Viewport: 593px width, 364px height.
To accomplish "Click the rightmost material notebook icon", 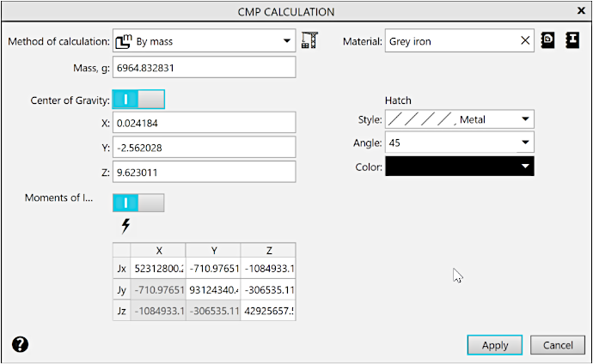I will click(572, 40).
